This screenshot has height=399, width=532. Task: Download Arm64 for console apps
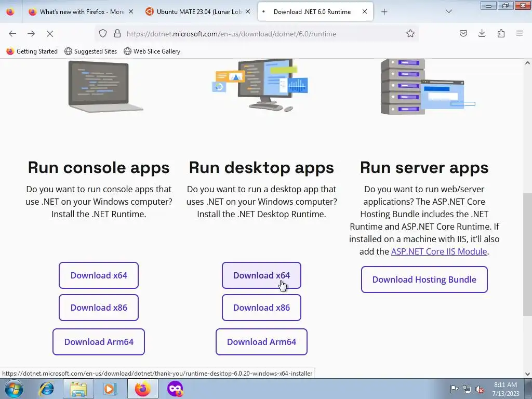click(x=99, y=342)
